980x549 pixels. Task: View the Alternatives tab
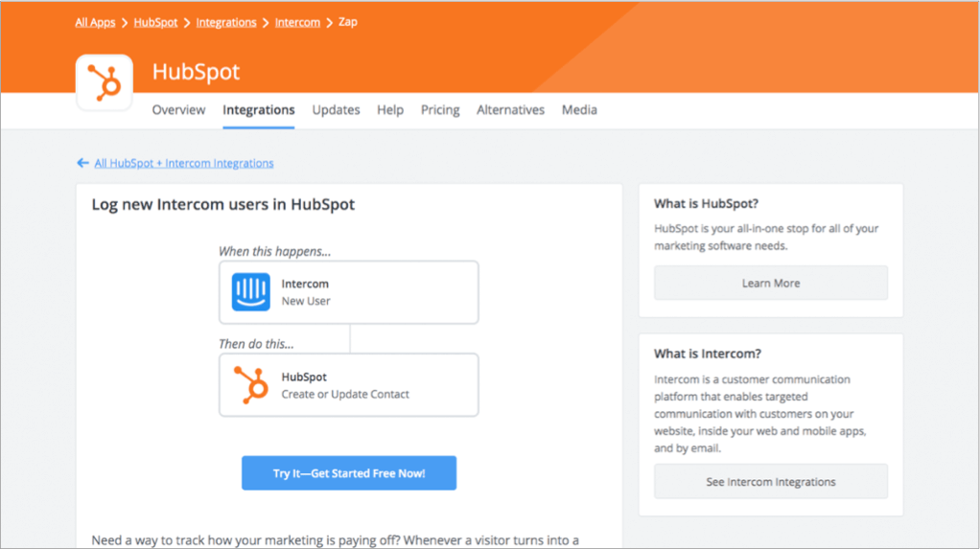click(511, 110)
